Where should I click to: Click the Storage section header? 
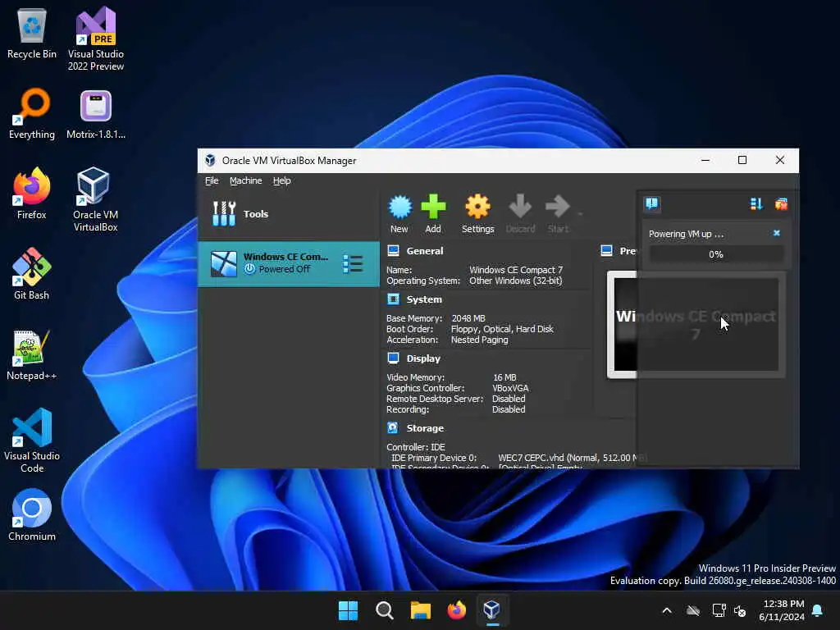tap(425, 428)
